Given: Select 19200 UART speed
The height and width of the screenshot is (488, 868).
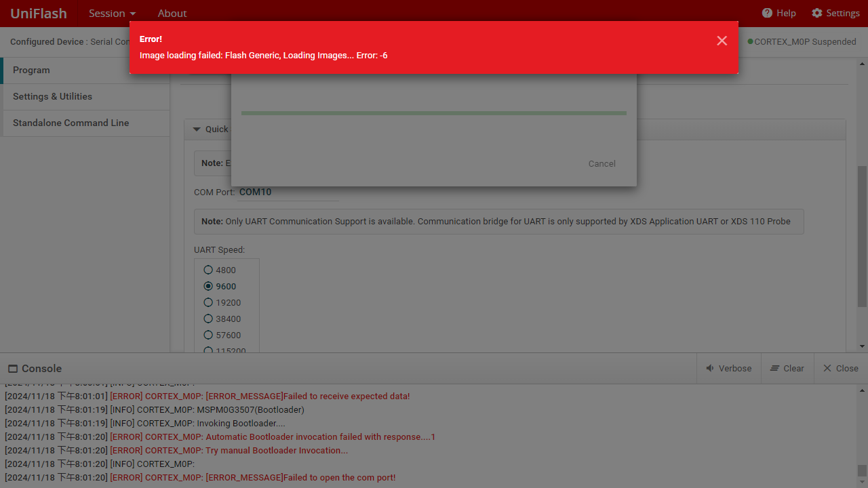Looking at the screenshot, I should [x=209, y=302].
